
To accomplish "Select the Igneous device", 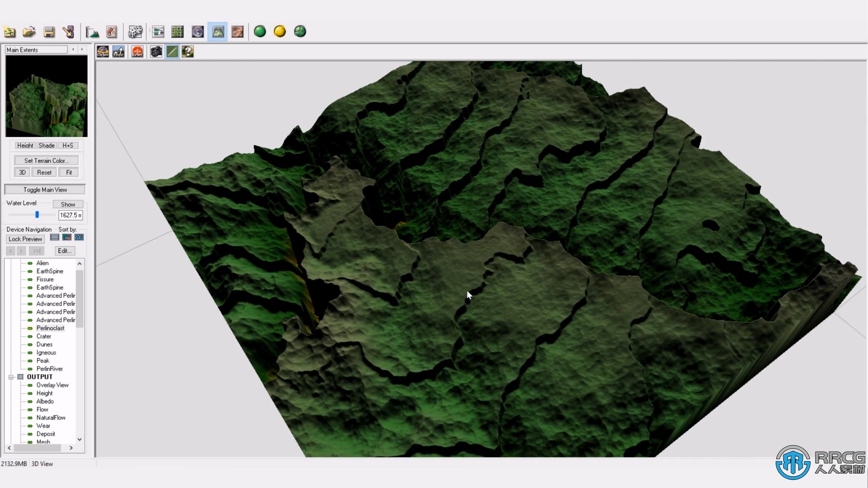I will (x=46, y=352).
